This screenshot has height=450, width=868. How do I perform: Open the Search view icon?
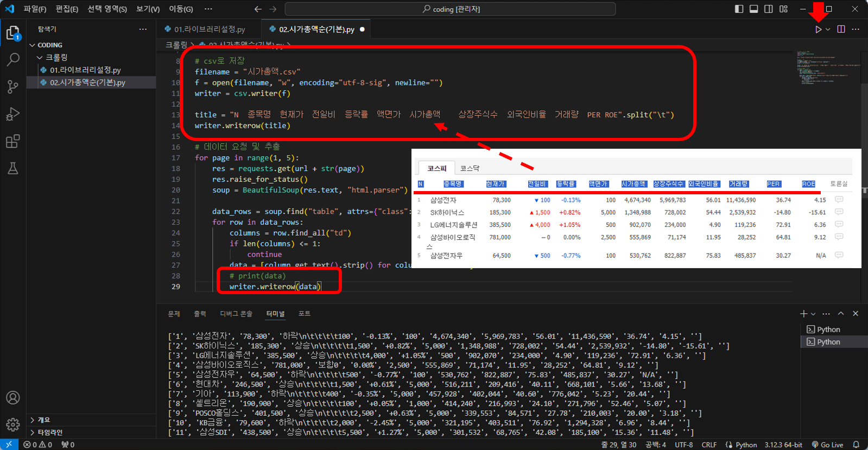coord(13,59)
